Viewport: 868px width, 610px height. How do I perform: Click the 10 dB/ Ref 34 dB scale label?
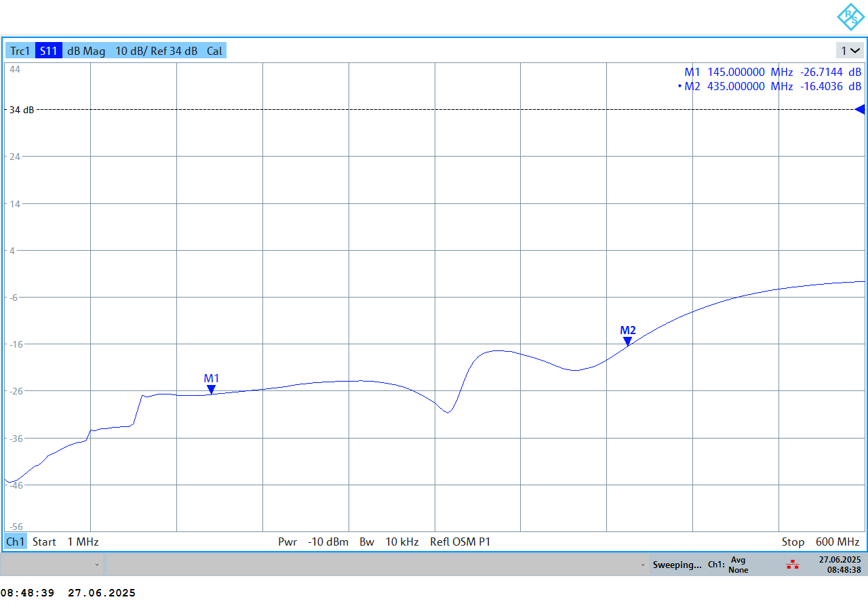click(156, 51)
